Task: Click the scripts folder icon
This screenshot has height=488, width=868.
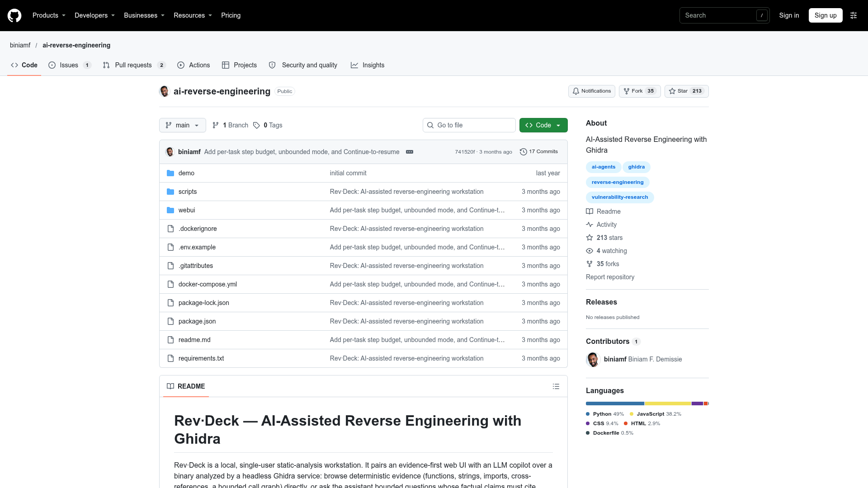Action: tap(170, 192)
